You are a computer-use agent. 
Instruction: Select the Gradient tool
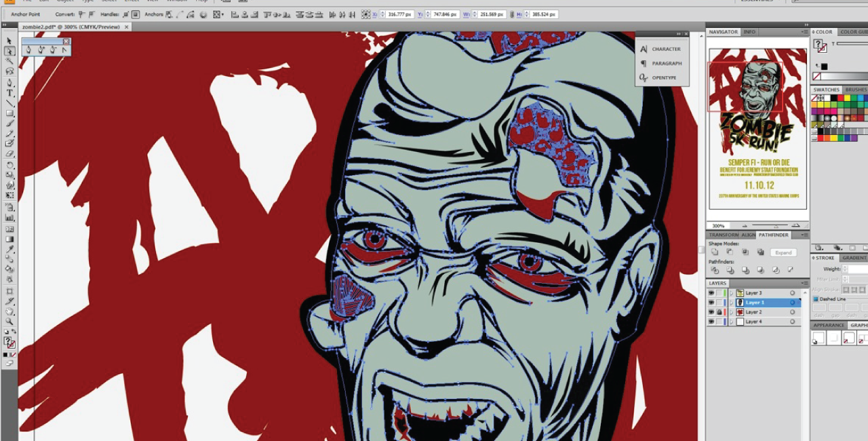coord(9,239)
